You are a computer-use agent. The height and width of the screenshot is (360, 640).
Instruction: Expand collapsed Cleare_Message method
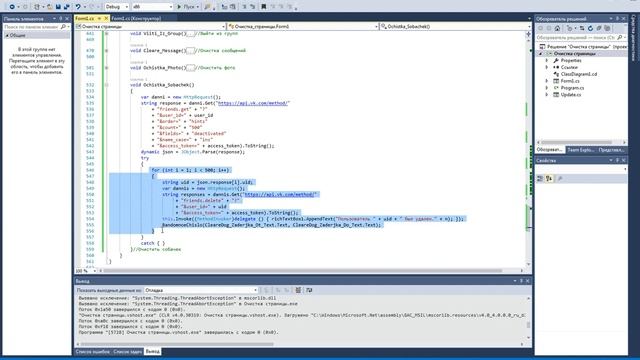[x=107, y=51]
